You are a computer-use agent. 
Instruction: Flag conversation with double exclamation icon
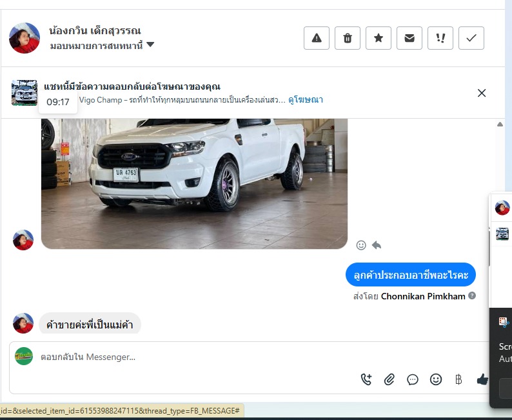(440, 38)
